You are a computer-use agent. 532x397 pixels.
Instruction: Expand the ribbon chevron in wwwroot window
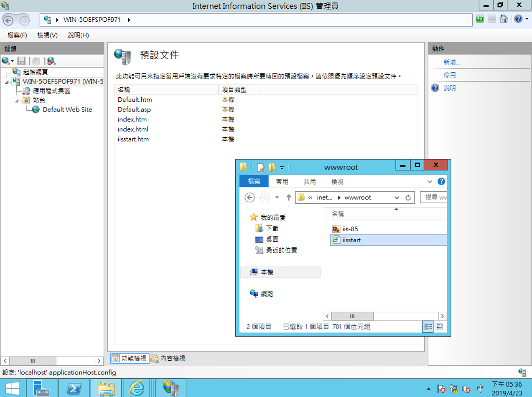coord(430,182)
